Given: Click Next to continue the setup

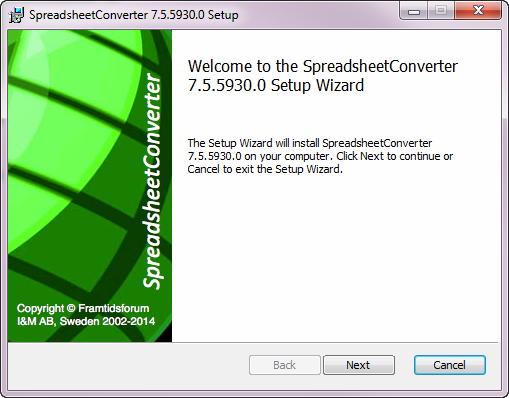Looking at the screenshot, I should click(x=359, y=365).
